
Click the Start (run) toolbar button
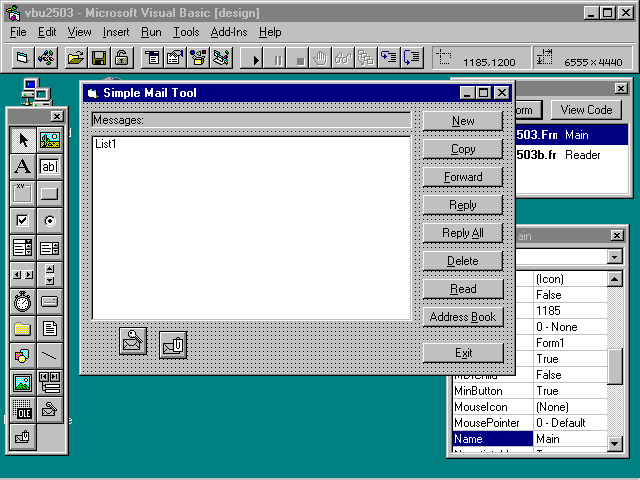point(256,58)
